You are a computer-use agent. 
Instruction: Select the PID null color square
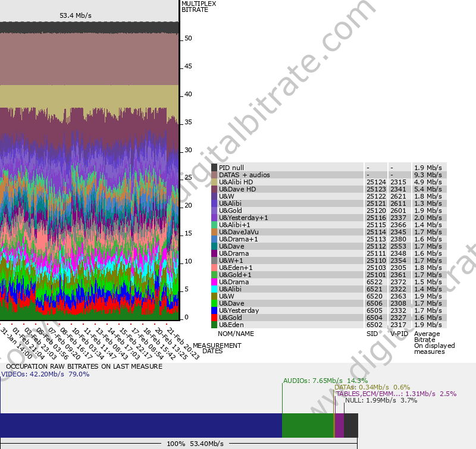pyautogui.click(x=213, y=168)
